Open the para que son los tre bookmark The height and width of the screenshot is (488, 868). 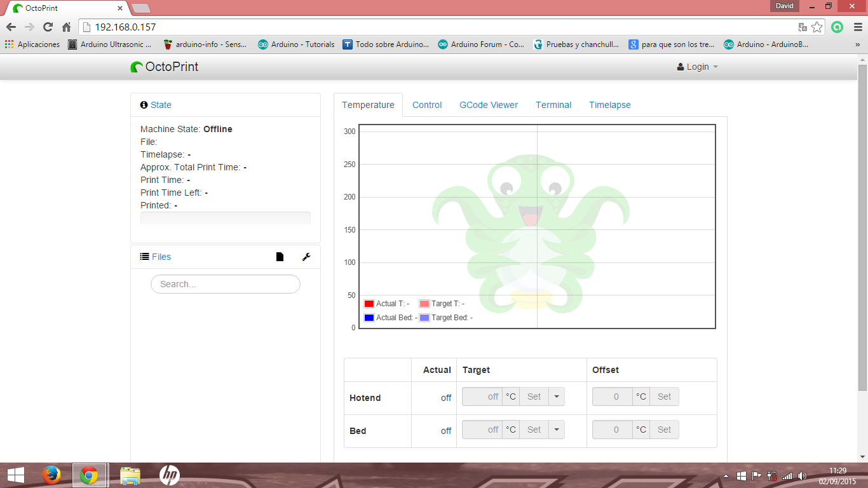point(672,44)
